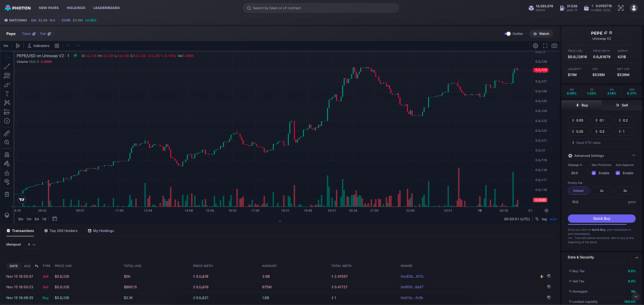Select the ruler measure tool

click(x=7, y=133)
